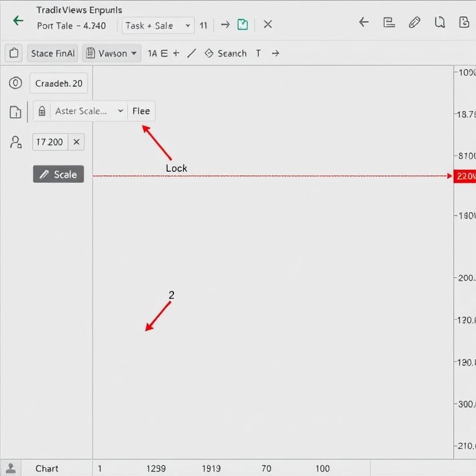Click the Flee button

(x=141, y=111)
